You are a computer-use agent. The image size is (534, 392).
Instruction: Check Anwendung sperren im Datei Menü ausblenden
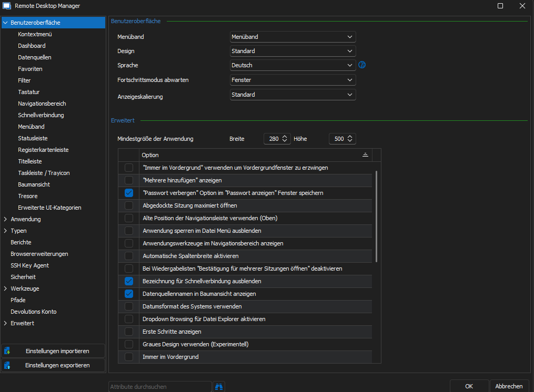tap(129, 230)
